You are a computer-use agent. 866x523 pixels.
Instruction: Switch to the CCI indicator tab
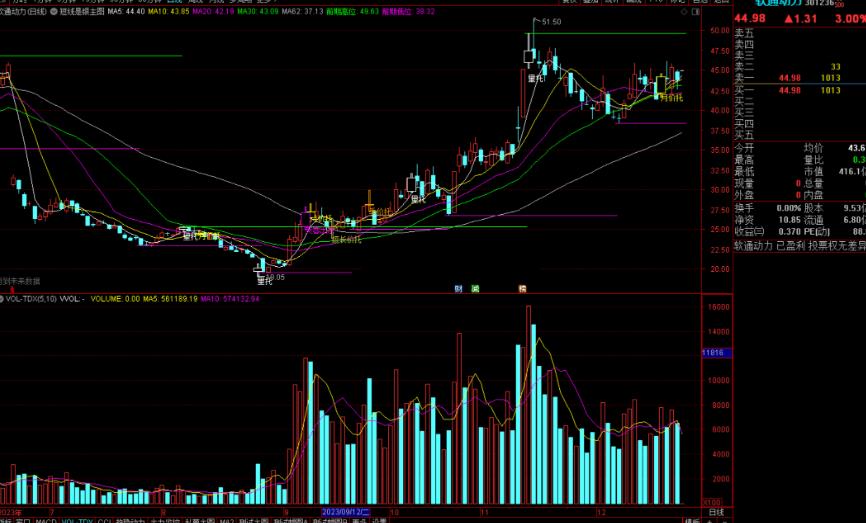click(x=104, y=521)
